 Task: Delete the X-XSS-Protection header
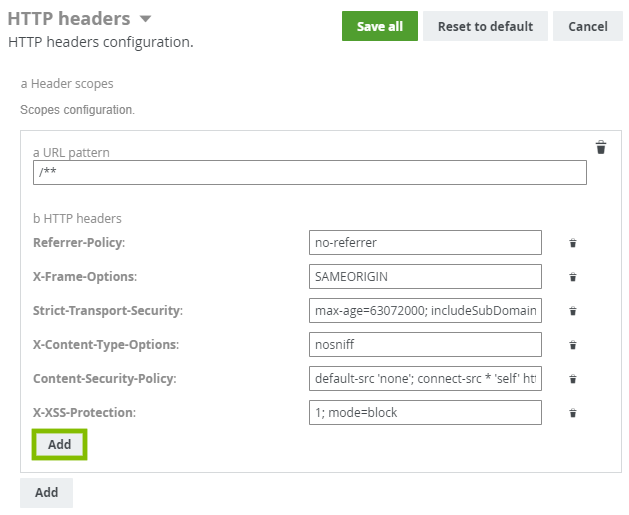[x=573, y=413]
